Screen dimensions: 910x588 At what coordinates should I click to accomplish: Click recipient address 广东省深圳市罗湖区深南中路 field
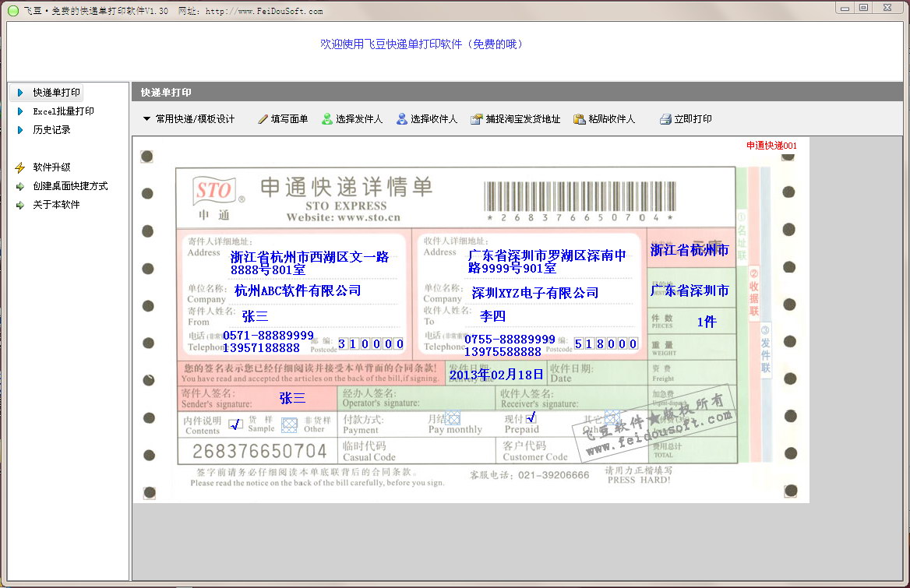pyautogui.click(x=547, y=262)
